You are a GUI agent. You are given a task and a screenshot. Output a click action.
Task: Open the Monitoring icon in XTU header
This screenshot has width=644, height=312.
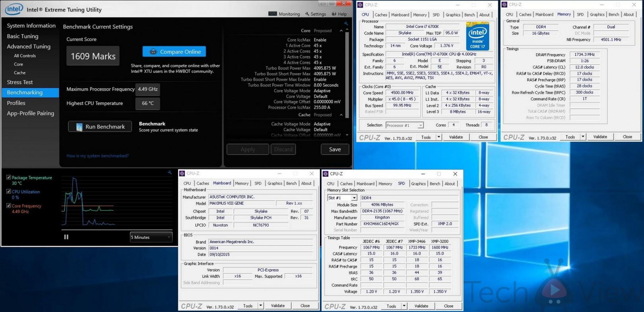272,14
